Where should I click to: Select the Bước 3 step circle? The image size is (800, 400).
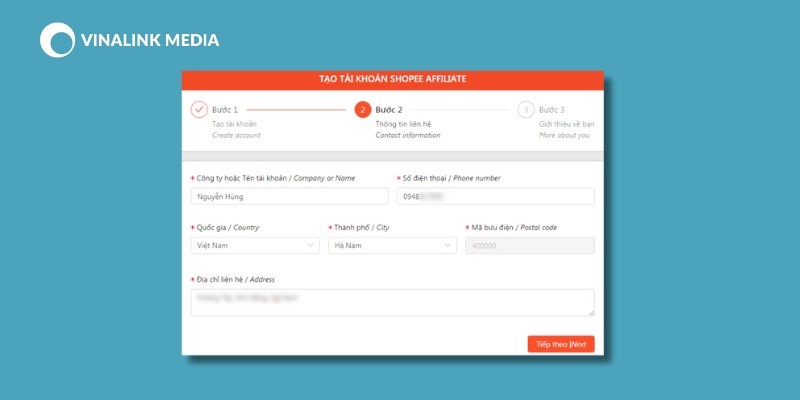pos(526,110)
